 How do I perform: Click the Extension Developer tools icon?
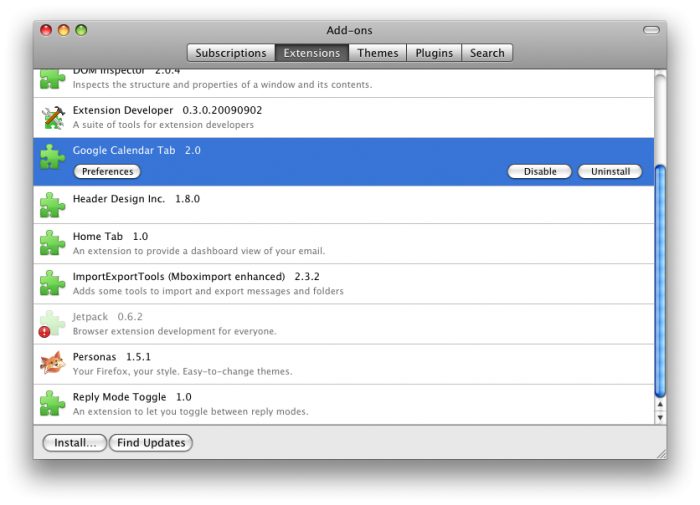pyautogui.click(x=53, y=117)
